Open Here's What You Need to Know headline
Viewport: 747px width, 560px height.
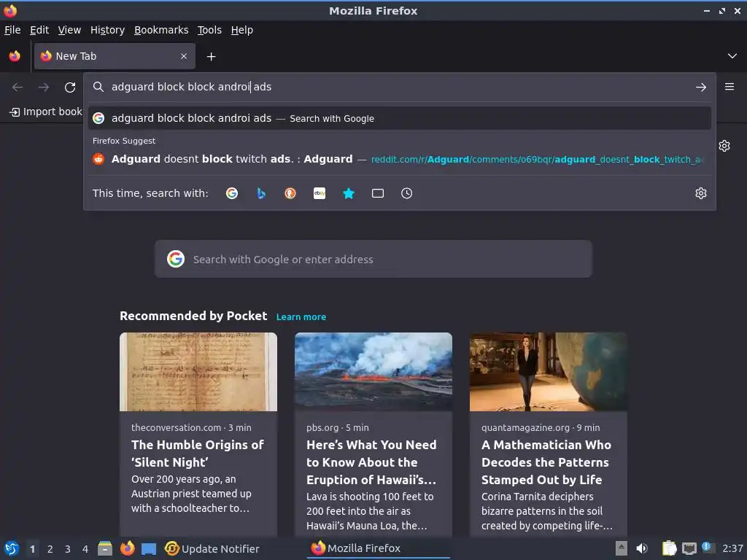(x=371, y=462)
